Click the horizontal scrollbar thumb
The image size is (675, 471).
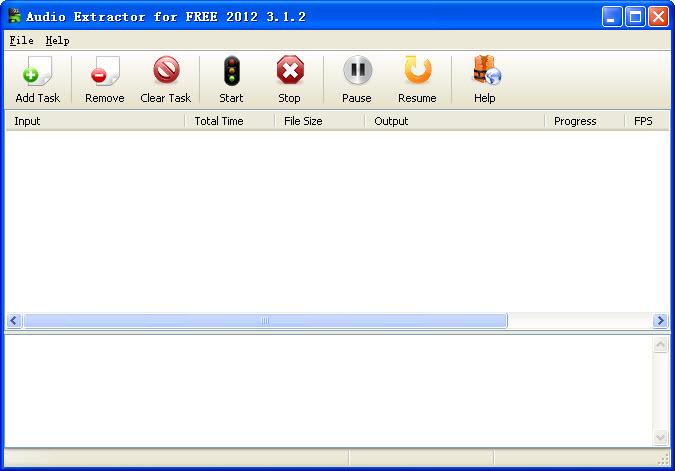coord(265,321)
